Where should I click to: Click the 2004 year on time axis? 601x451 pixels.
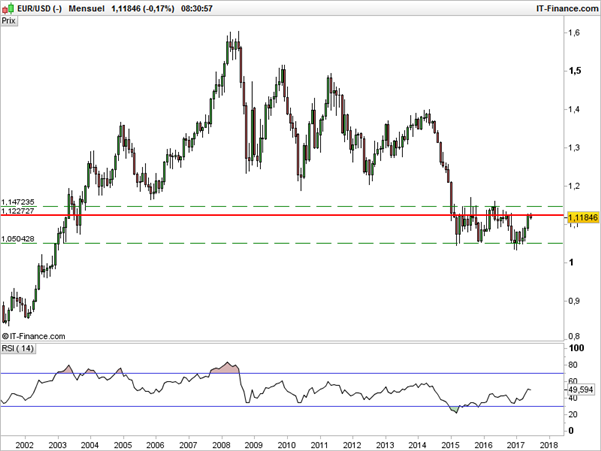coord(90,445)
